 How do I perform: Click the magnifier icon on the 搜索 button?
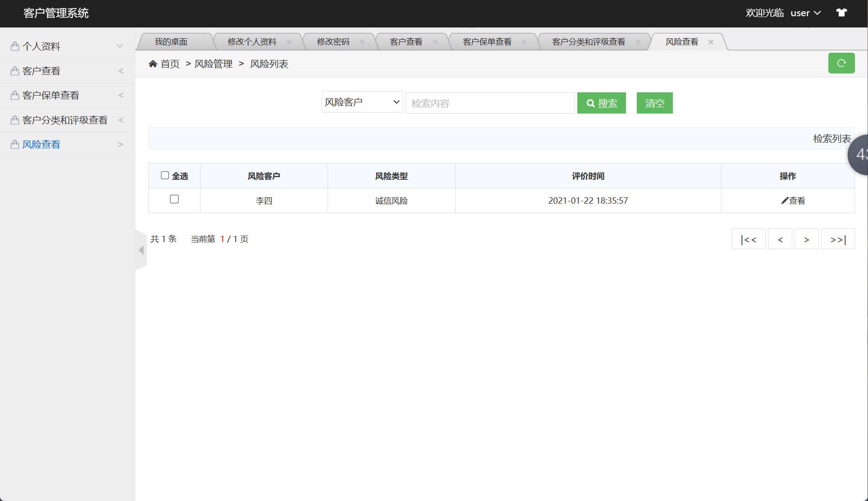click(590, 103)
